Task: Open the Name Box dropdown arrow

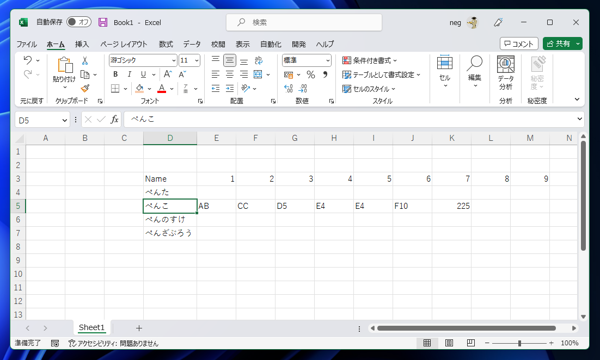Action: (x=64, y=120)
